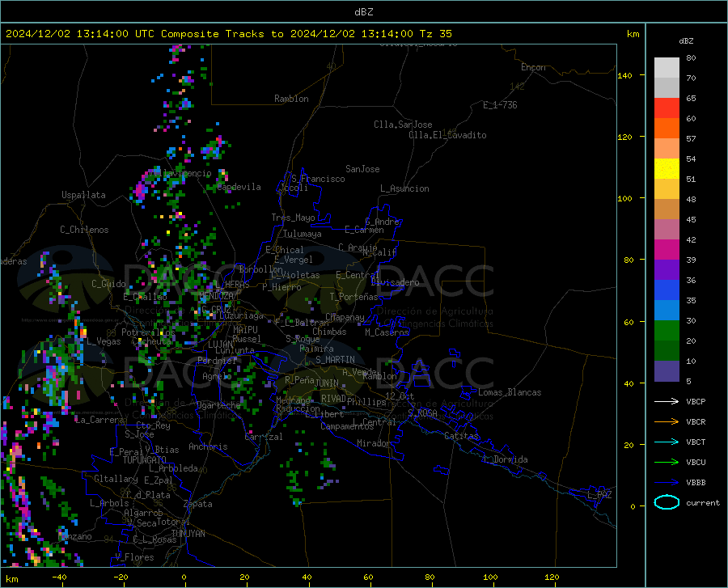Click the white VBCP arrow icon
This screenshot has width=728, height=588.
(x=667, y=401)
